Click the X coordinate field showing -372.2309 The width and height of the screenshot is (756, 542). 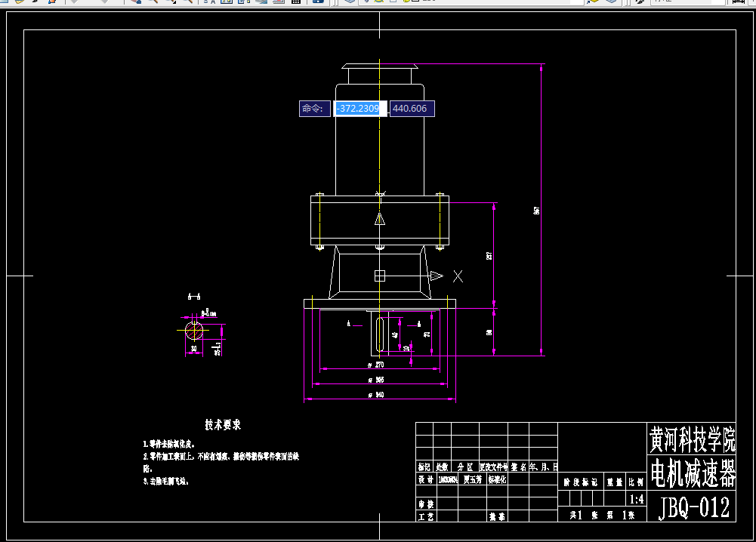coord(359,109)
